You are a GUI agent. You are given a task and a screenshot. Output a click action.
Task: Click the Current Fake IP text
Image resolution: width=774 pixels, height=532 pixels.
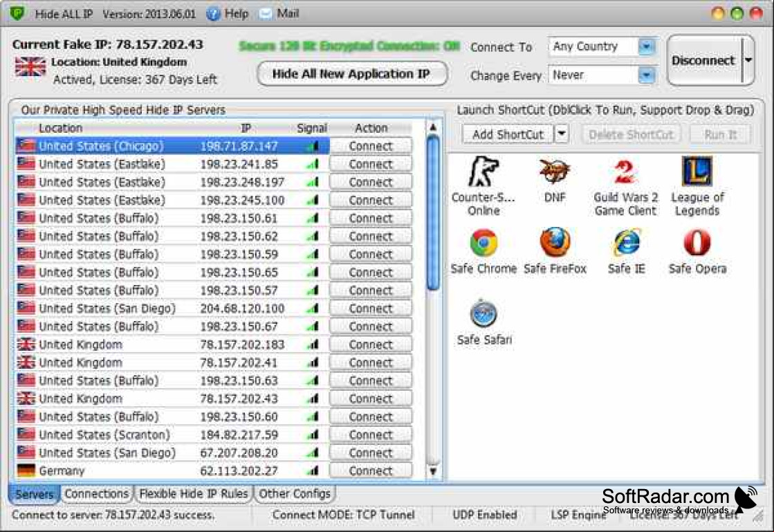point(108,44)
